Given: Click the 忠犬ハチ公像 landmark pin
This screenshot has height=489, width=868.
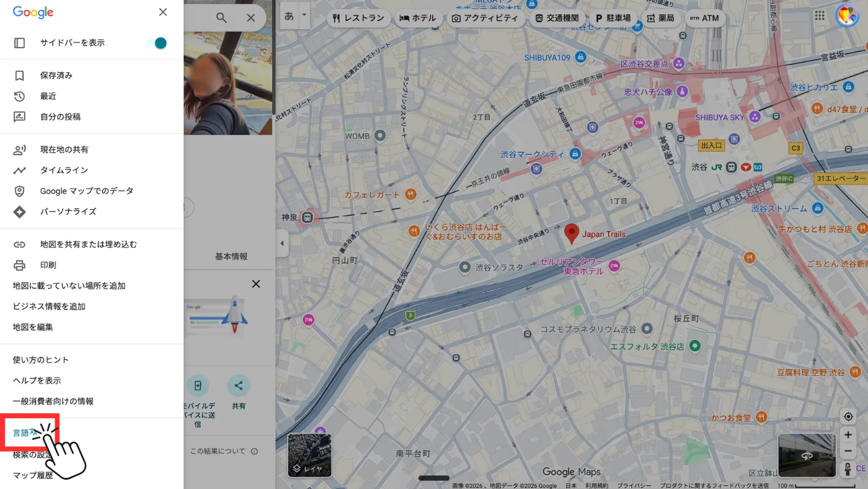Looking at the screenshot, I should pos(683,92).
